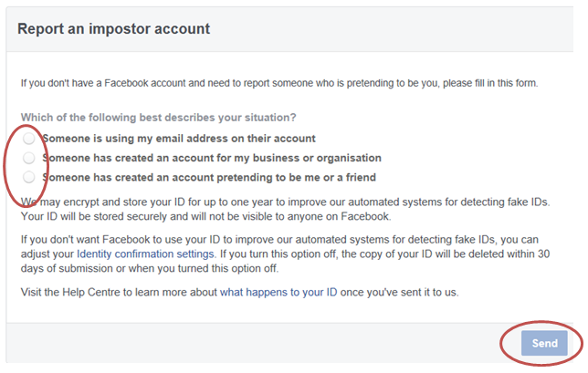The height and width of the screenshot is (373, 588).
Task: Choose the business or organisation radio option
Action: click(29, 158)
